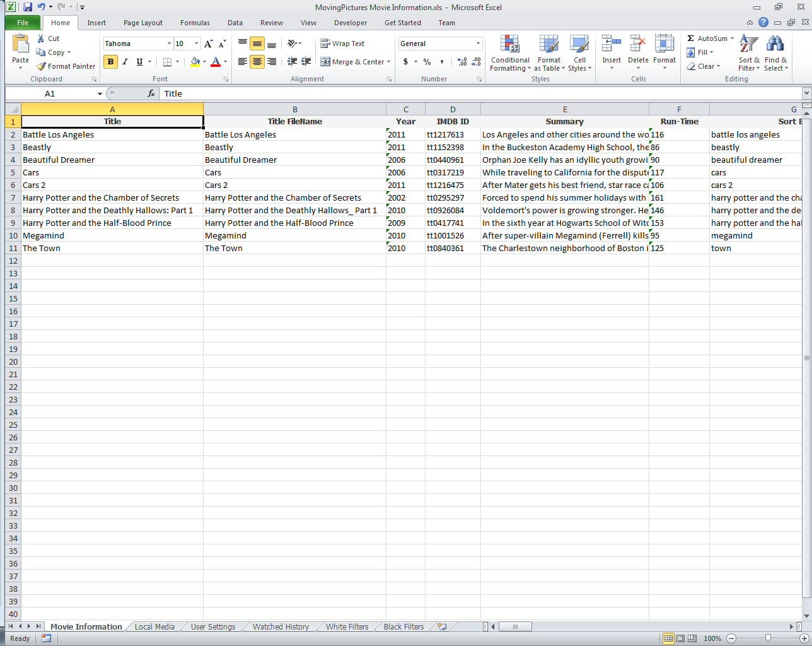Open Format as Table gallery

tap(549, 53)
